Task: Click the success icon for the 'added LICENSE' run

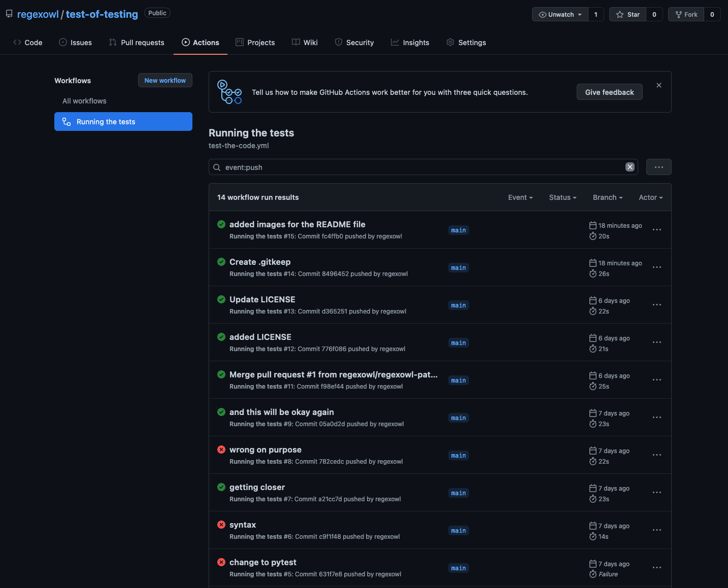Action: [x=221, y=337]
